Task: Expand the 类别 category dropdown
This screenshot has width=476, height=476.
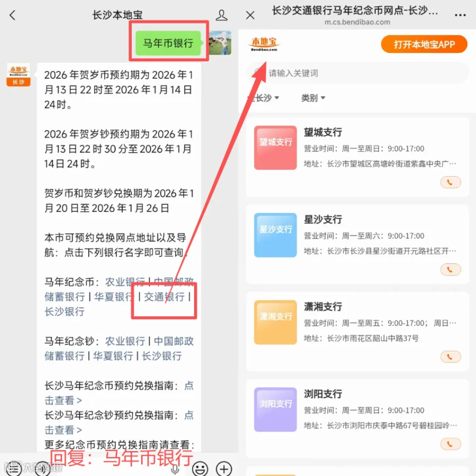Action: (313, 98)
